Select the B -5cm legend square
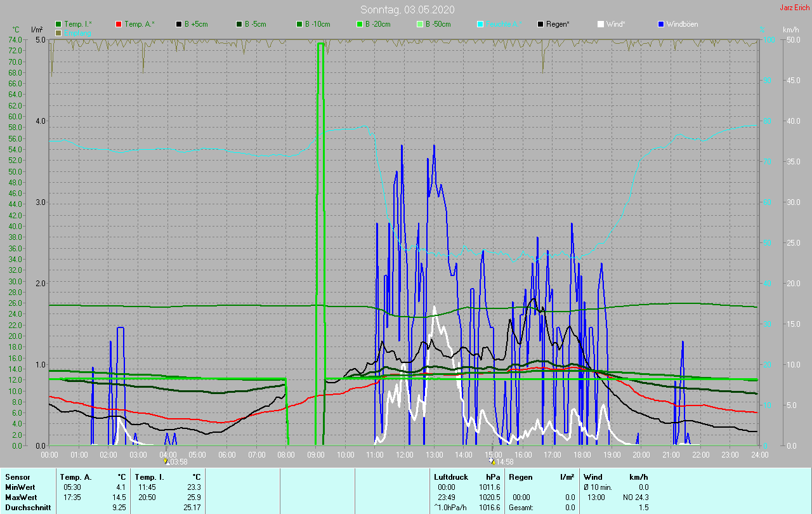The height and width of the screenshot is (514, 812). coord(239,24)
